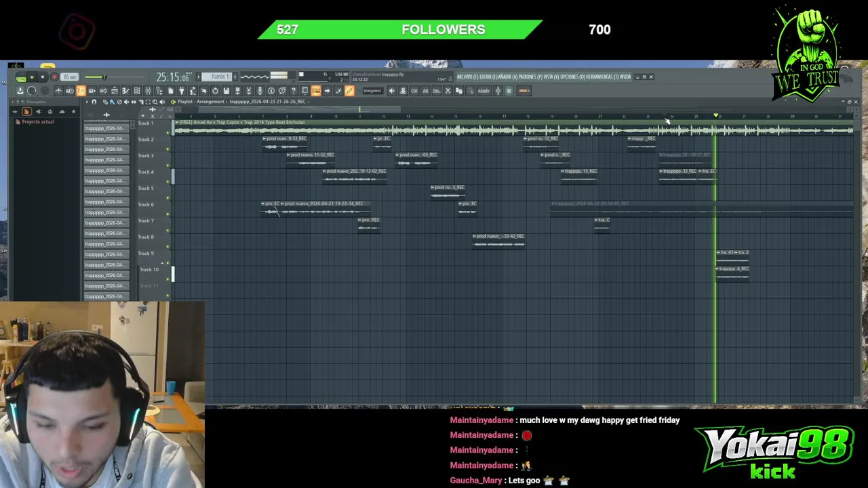The image size is (868, 488).
Task: Open the AYUDA menu
Action: [625, 77]
